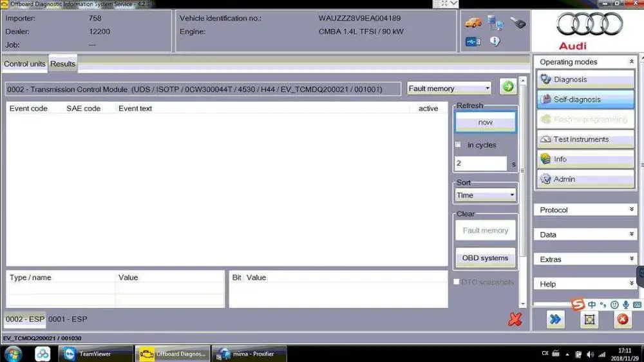Toggle the in cycles checkbox
Viewport: 644px width, 362px height.
coord(458,145)
